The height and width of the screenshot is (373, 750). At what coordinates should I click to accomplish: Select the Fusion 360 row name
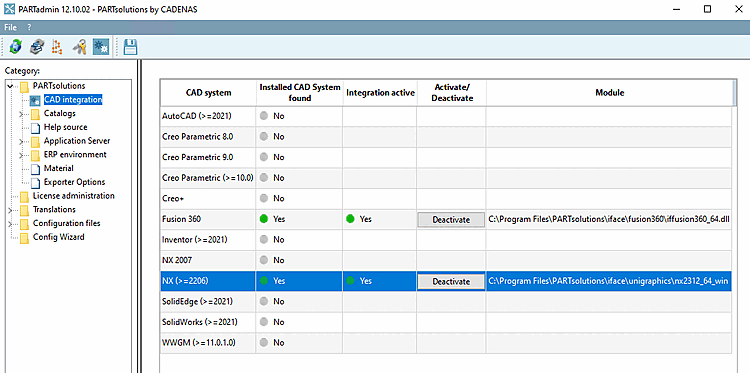(x=182, y=219)
